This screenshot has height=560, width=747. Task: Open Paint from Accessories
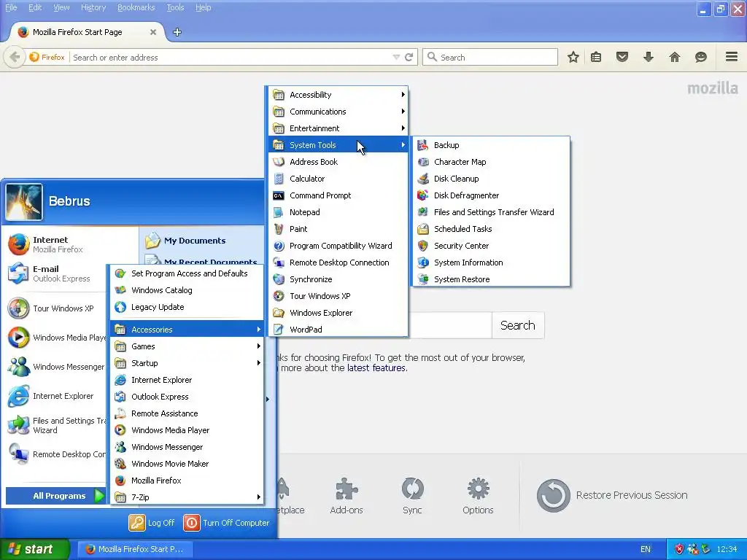tap(338, 229)
